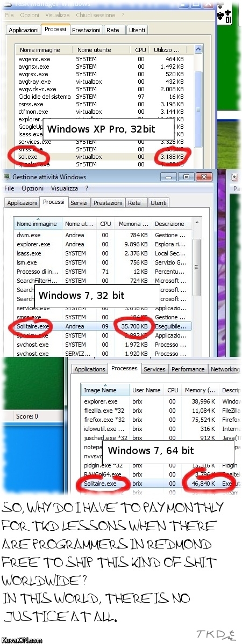The width and height of the screenshot is (242, 644).
Task: Select firefox.exe *32 process row
Action: 161,420
